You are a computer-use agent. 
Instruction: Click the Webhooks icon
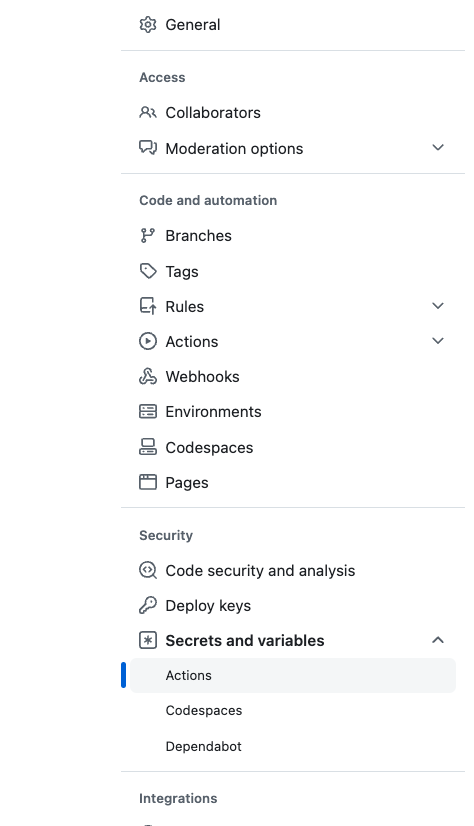(147, 377)
